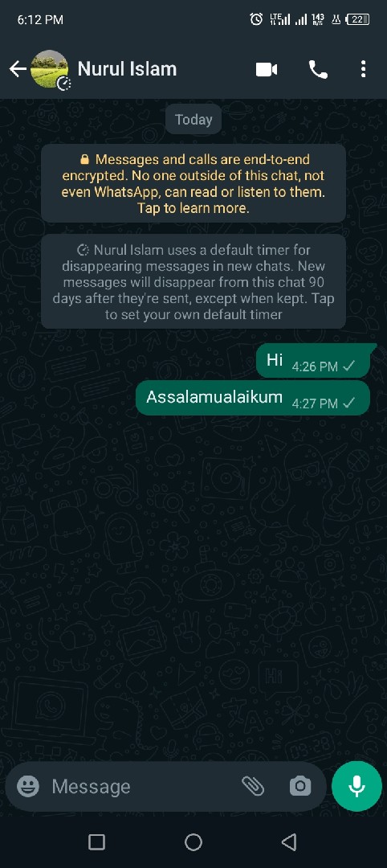Open Nurul Islam's profile picture

49,68
